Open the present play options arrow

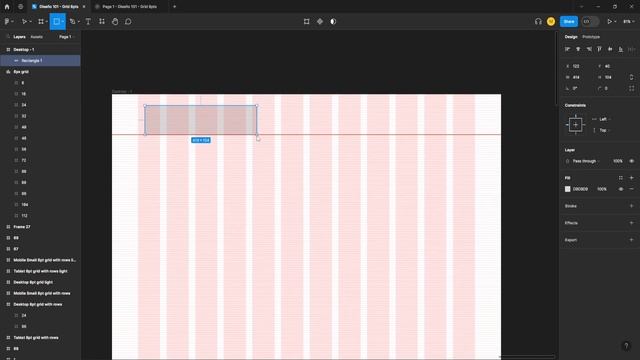point(615,22)
